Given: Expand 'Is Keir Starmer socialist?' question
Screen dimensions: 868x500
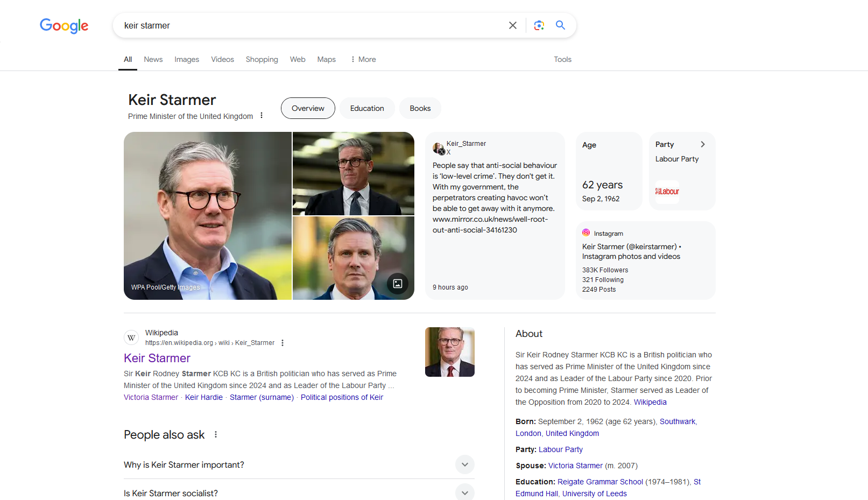Looking at the screenshot, I should coord(464,492).
